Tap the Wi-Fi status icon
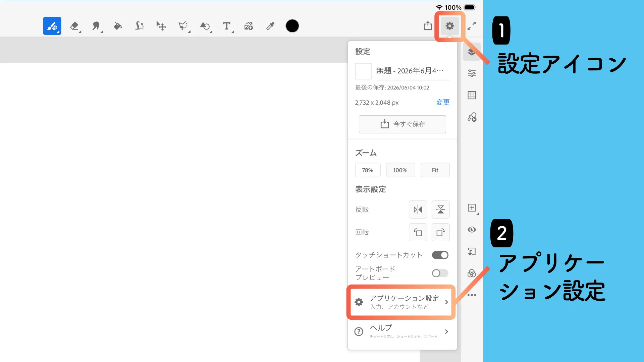This screenshot has width=644, height=362. (439, 7)
